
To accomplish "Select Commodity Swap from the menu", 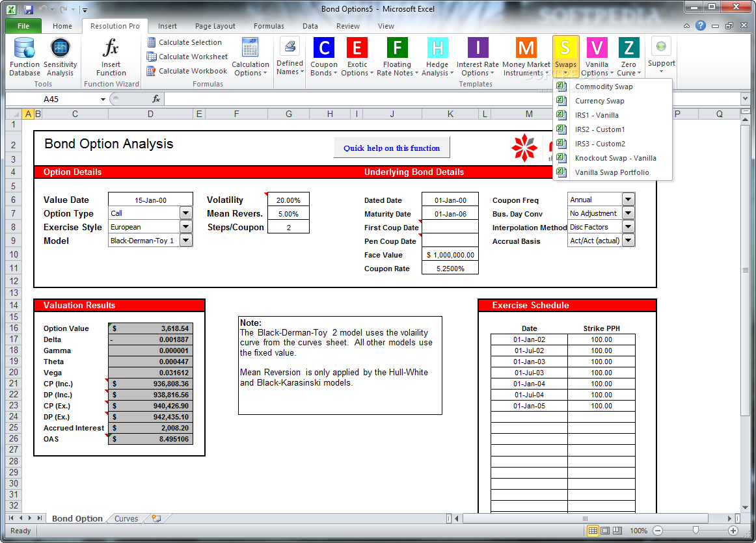I will pos(612,86).
